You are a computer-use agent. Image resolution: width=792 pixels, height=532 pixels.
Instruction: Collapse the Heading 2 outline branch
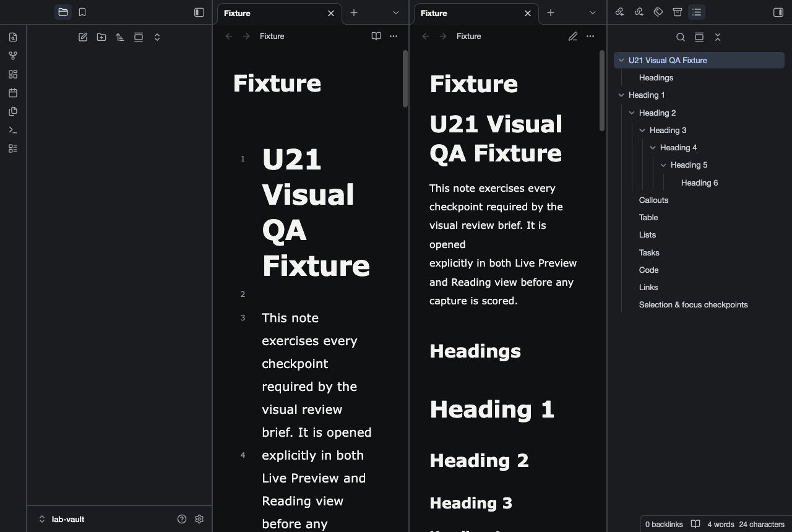click(632, 113)
